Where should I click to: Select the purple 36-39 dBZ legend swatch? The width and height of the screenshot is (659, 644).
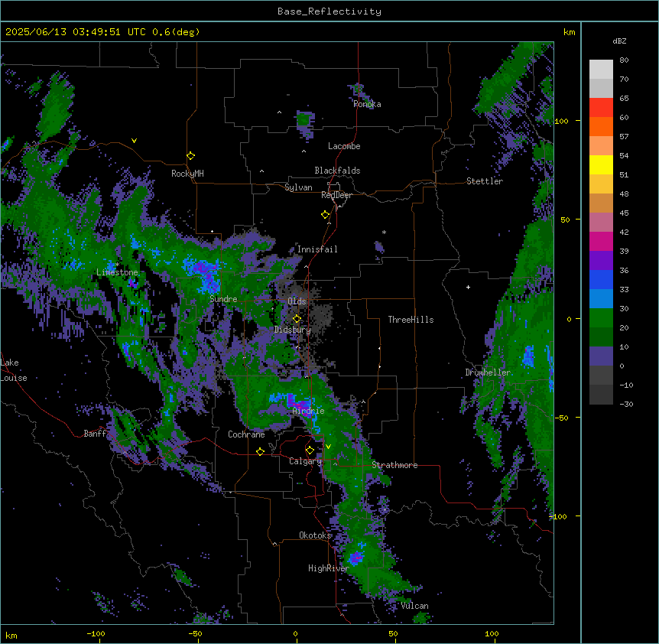601,261
